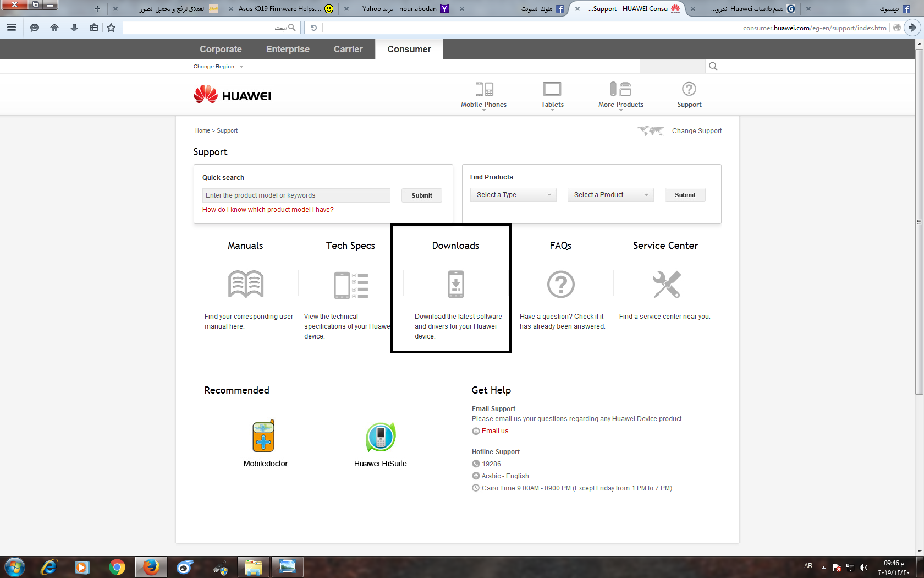
Task: Click the browser address bar
Action: (605, 28)
